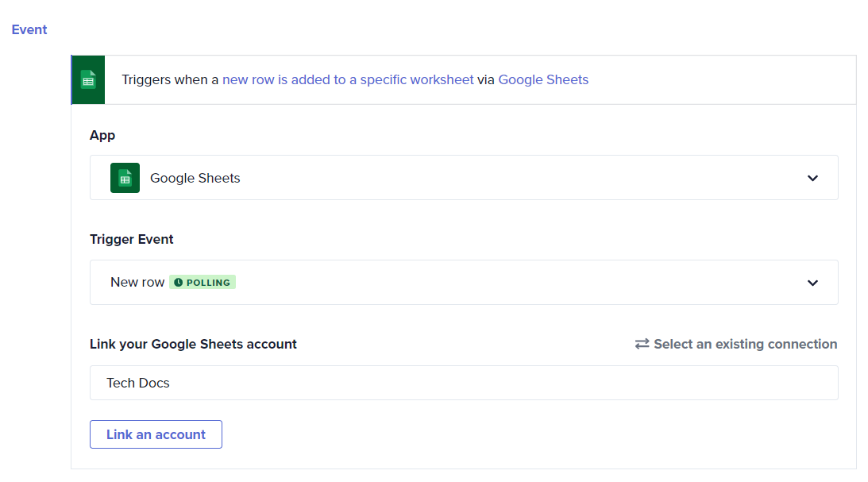The height and width of the screenshot is (482, 868).
Task: Expand the App dropdown chevron
Action: pyautogui.click(x=812, y=178)
